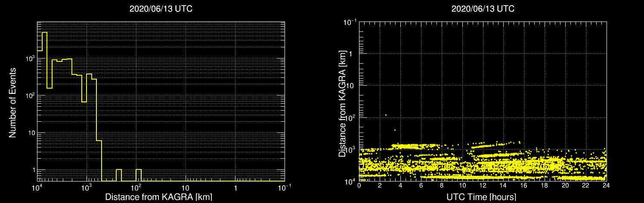
Task: Click the "2" hour tick on UTC Time axis
Action: pyautogui.click(x=380, y=185)
